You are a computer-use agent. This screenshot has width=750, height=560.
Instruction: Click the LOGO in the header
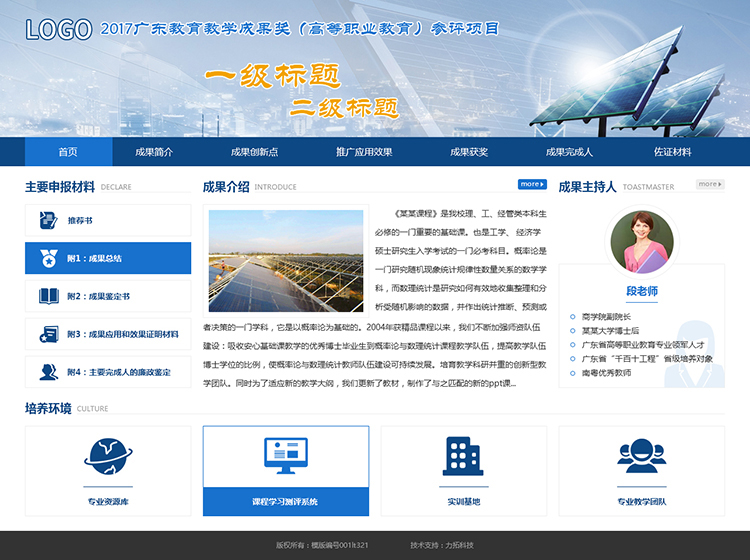click(x=58, y=29)
